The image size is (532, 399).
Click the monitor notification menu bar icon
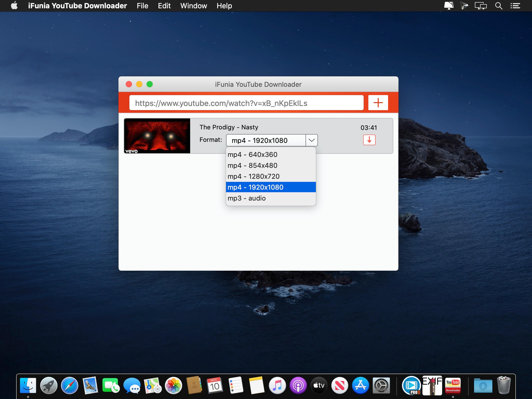449,6
